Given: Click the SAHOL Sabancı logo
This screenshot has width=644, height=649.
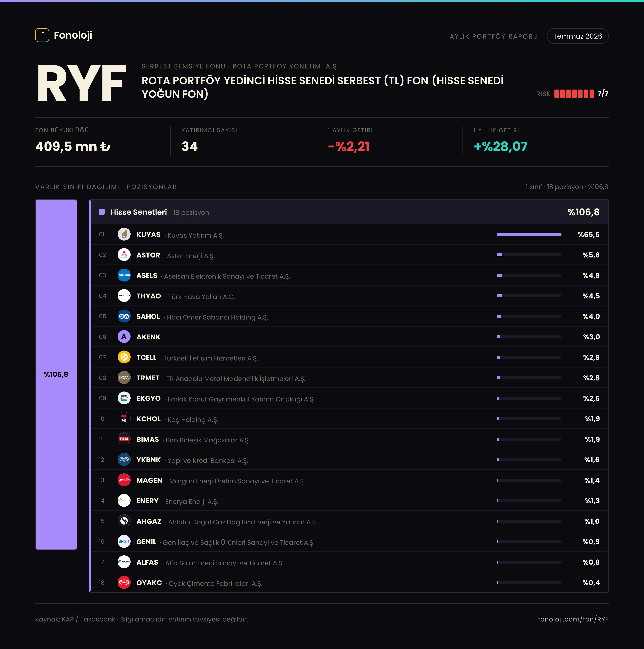Looking at the screenshot, I should 124,316.
